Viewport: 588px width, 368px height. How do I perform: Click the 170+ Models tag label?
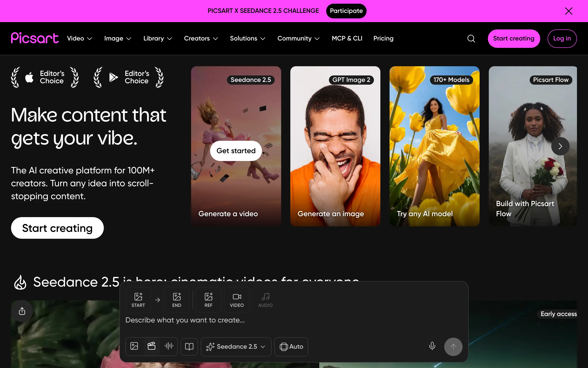[x=451, y=80]
